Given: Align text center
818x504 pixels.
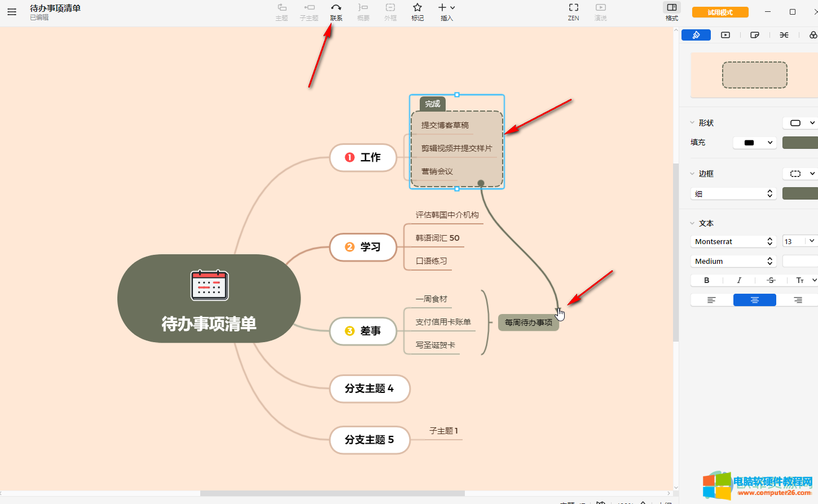Looking at the screenshot, I should (755, 300).
